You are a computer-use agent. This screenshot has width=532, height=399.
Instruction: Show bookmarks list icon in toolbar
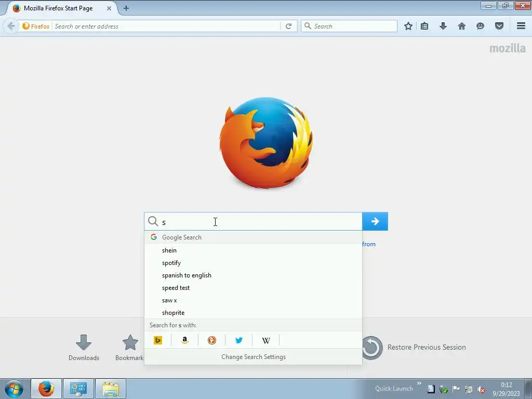tap(424, 26)
